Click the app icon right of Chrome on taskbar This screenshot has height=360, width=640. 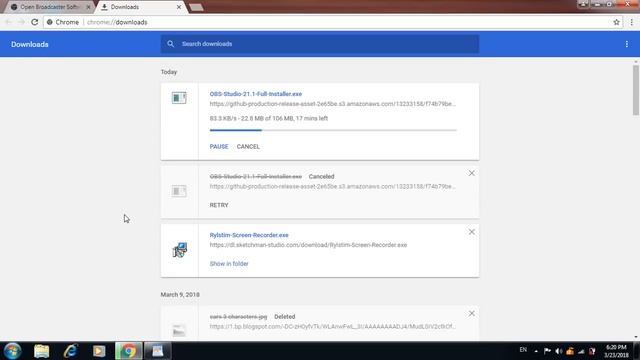[158, 351]
